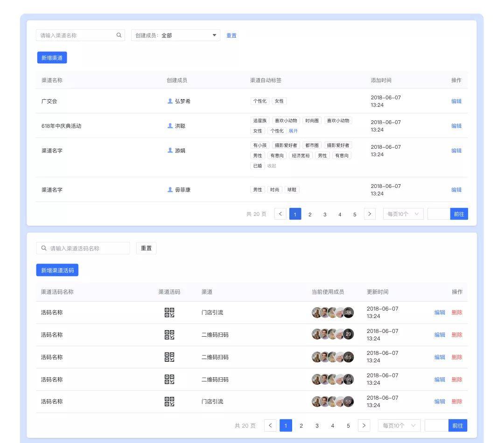
Task: Click the 已婚 tag
Action: [x=258, y=166]
